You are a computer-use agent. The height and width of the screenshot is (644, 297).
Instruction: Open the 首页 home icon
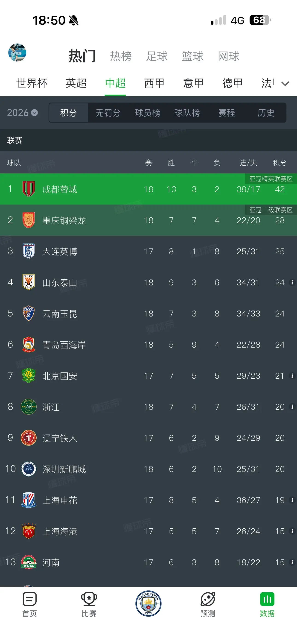[x=29, y=599]
